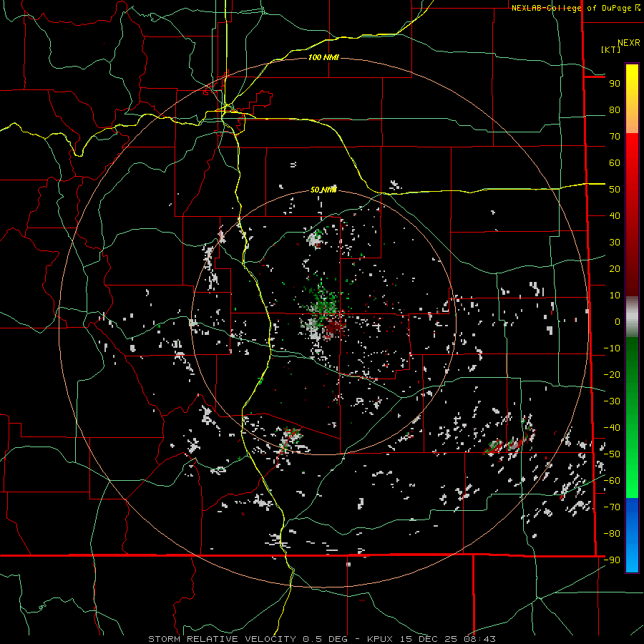The height and width of the screenshot is (644, 644).
Task: Select the positive 50 knots scale label
Action: point(615,190)
